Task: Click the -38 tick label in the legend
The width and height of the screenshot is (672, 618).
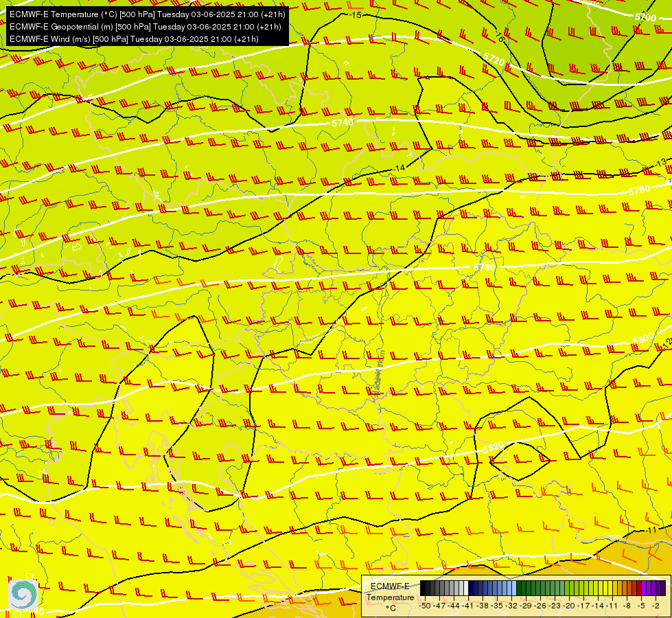Action: coord(483,606)
